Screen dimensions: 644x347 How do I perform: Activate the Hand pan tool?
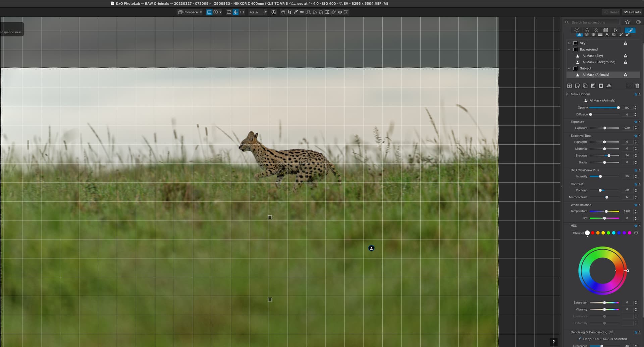[x=283, y=12]
